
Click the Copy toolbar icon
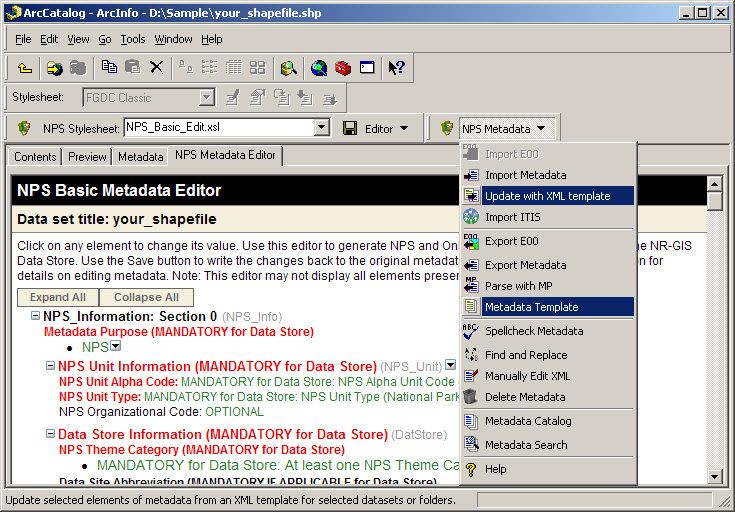coord(109,68)
